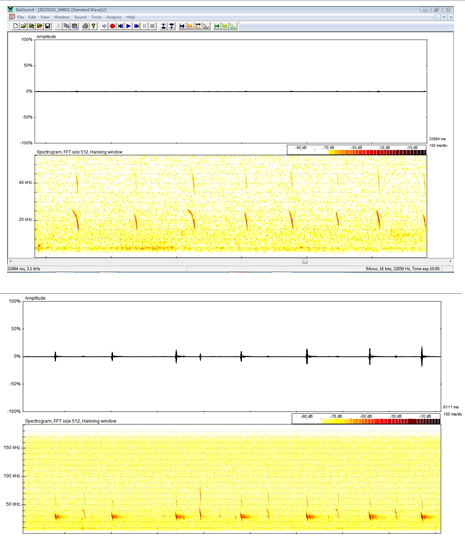465x542 pixels.
Task: Create a new file with the blank page icon
Action: pyautogui.click(x=16, y=26)
